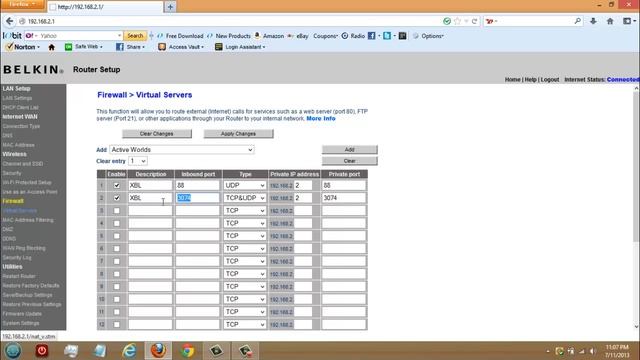This screenshot has width=640, height=360.
Task: Click the Norton toolbar home icon
Action: click(51, 47)
